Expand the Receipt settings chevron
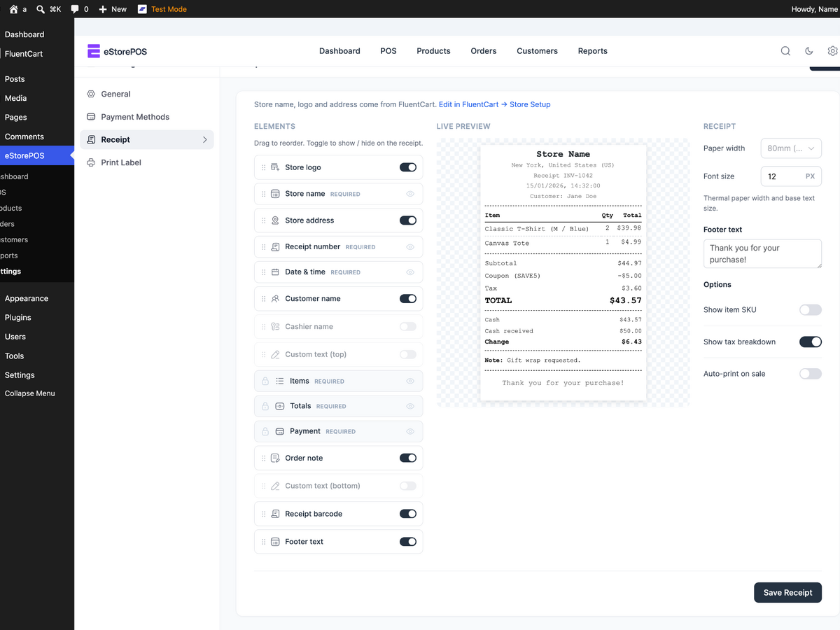The height and width of the screenshot is (630, 840). (x=205, y=140)
